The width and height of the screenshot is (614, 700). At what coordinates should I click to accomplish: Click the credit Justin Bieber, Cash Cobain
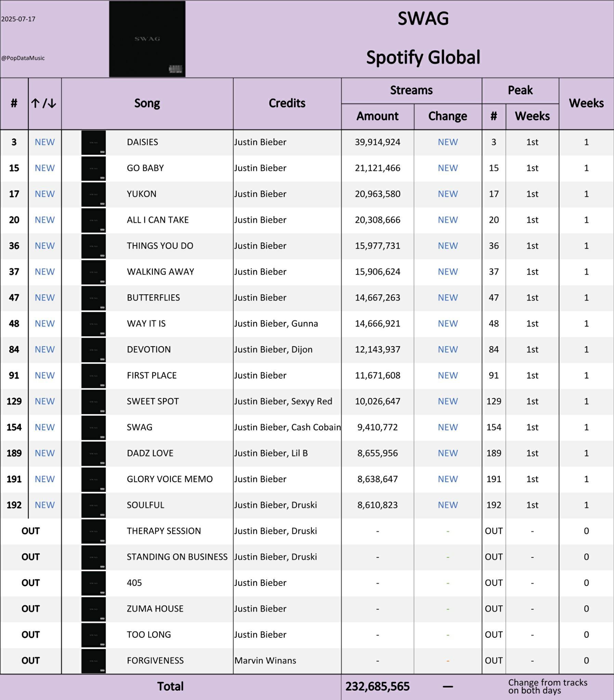point(288,427)
